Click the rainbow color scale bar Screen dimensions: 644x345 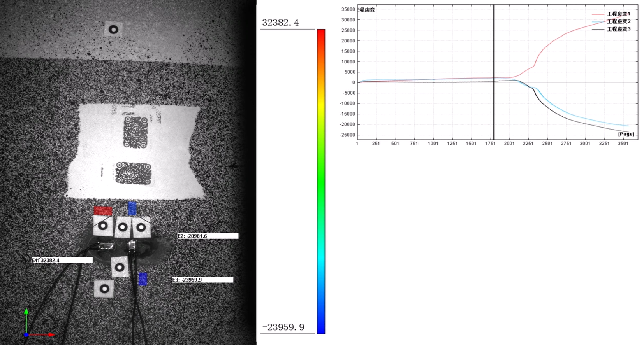[321, 181]
